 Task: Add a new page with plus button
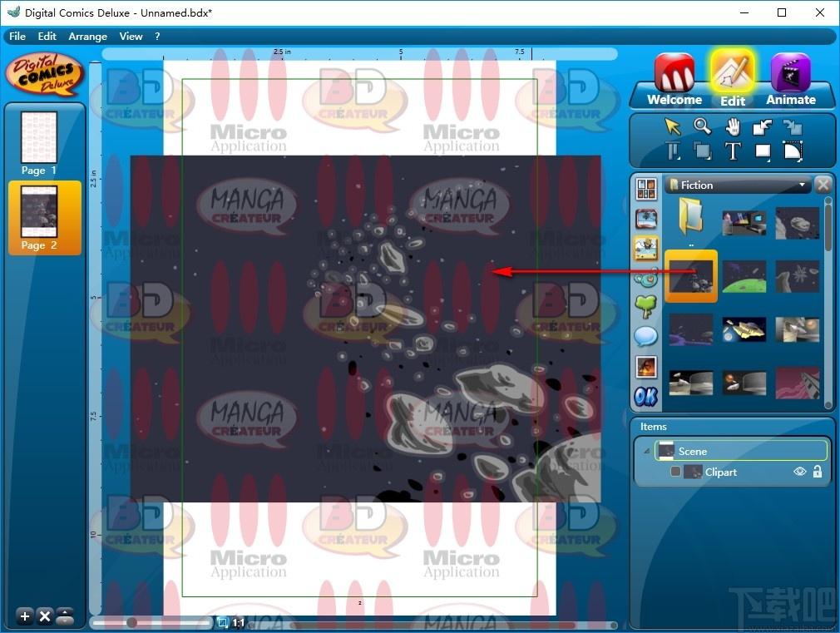coord(25,616)
